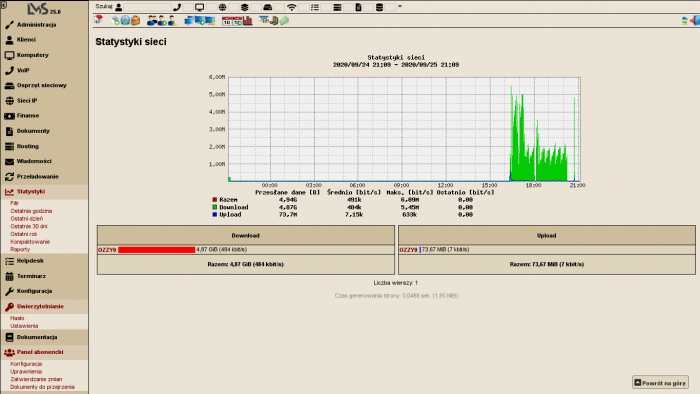Open the customer warning icon

tap(172, 21)
